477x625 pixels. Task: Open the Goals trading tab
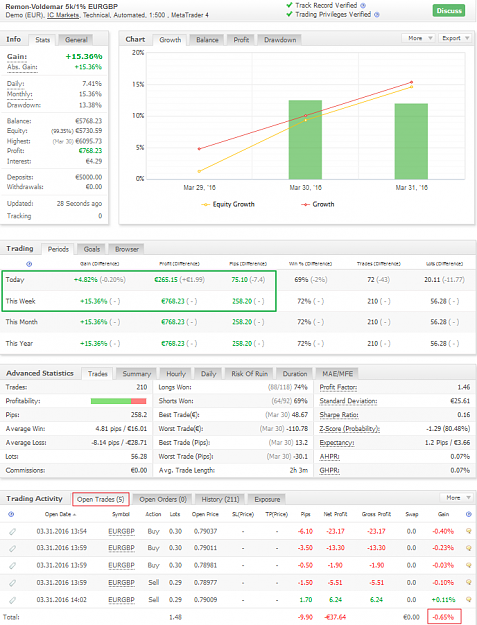pos(92,249)
